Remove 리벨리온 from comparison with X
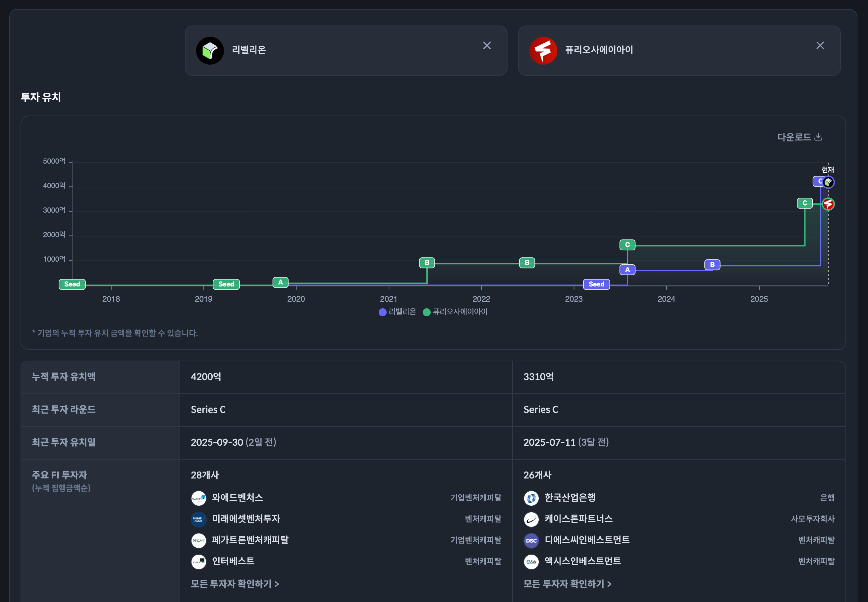Viewport: 868px width, 602px height. click(x=487, y=46)
